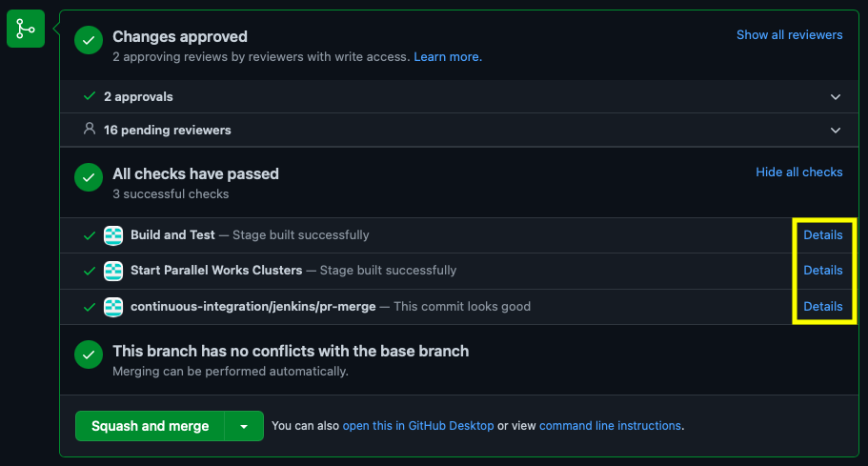
Task: Expand the 2 approvals chevron
Action: click(836, 97)
